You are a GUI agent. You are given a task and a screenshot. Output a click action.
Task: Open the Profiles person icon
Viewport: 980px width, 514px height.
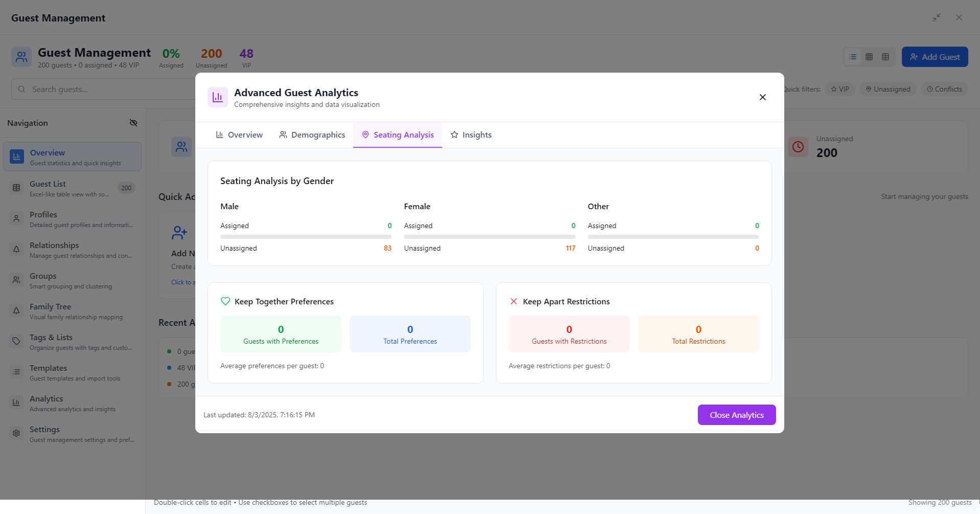(16, 218)
